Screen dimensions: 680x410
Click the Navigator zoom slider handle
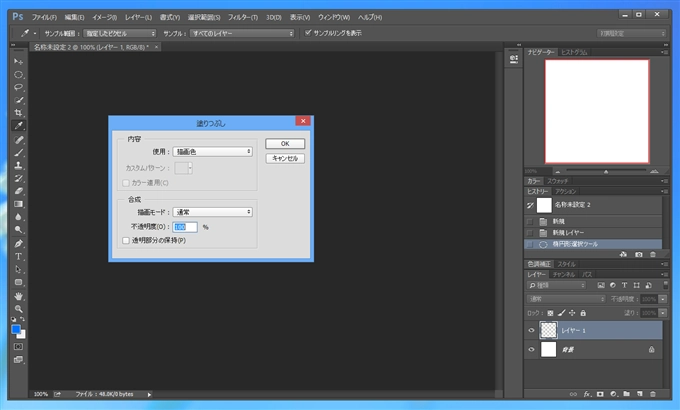coord(606,172)
